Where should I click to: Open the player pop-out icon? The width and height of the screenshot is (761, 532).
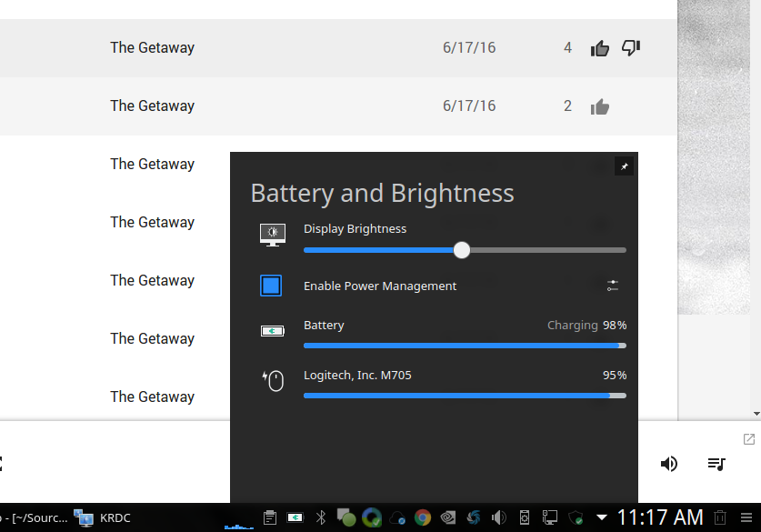(749, 439)
